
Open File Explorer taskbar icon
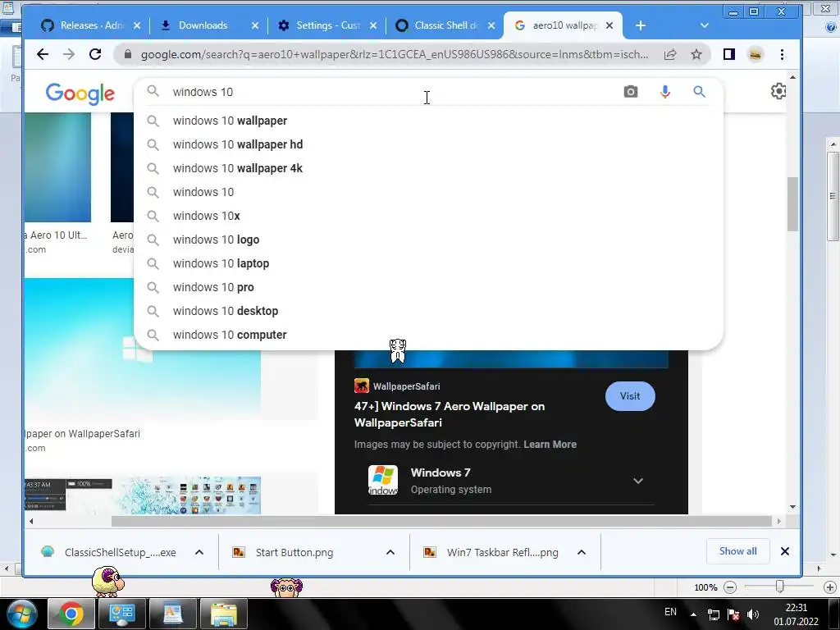coord(223,614)
